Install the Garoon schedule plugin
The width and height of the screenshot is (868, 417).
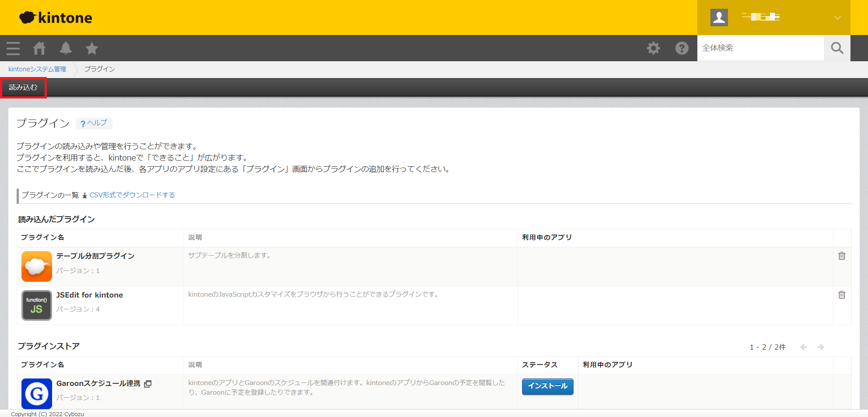point(547,386)
